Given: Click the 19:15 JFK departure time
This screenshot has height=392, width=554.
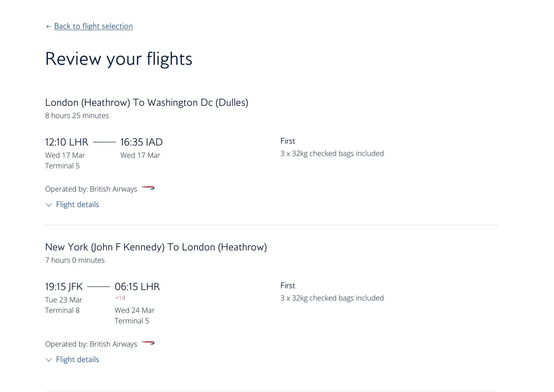Looking at the screenshot, I should coord(64,287).
